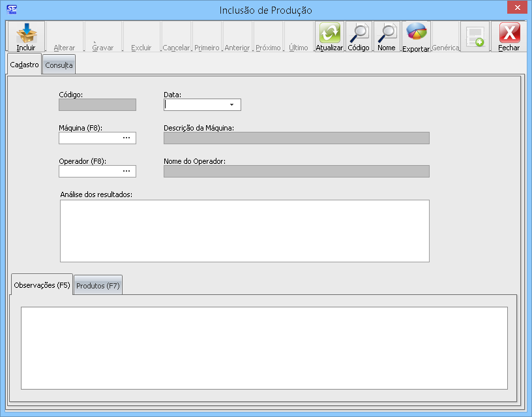This screenshot has height=417, width=532.
Task: Switch to the Produtos (F7) tab
Action: click(x=98, y=286)
